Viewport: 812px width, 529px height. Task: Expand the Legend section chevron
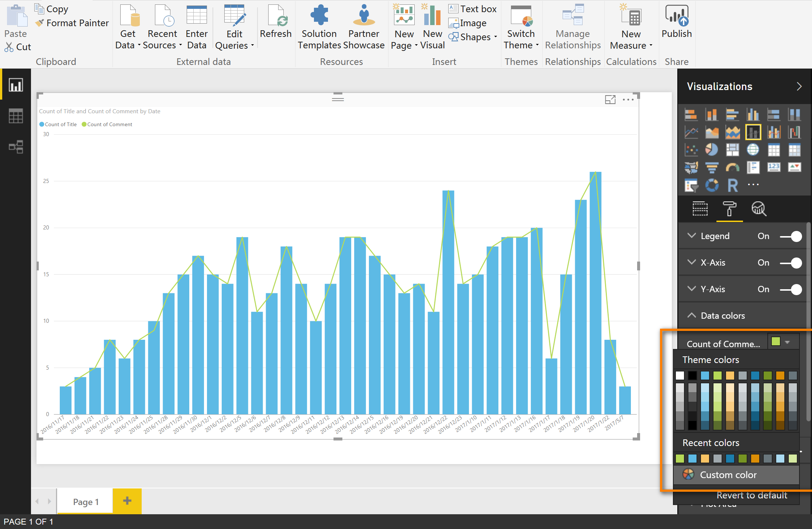(x=692, y=236)
